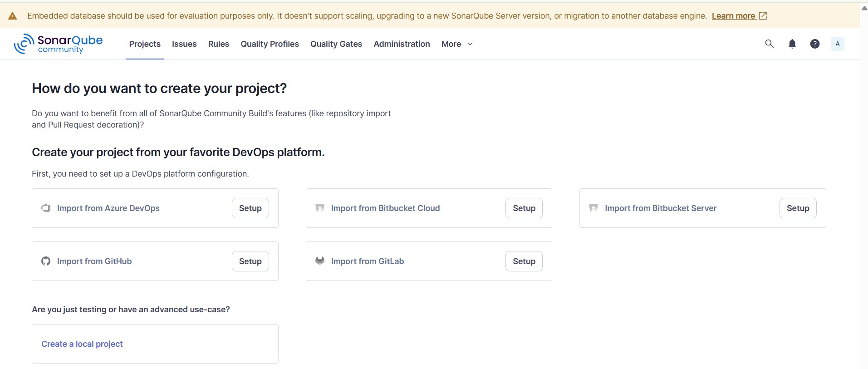The image size is (868, 369).
Task: Go to Quality Profiles
Action: pyautogui.click(x=270, y=44)
